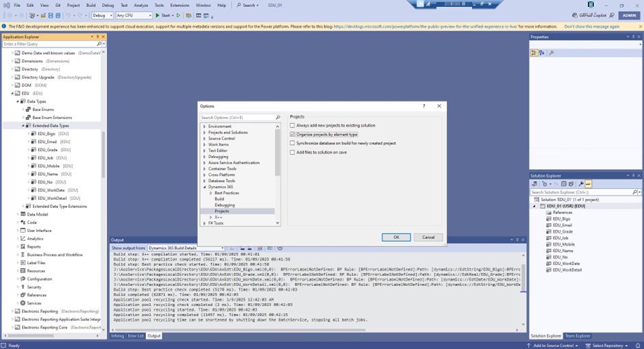The width and height of the screenshot is (644, 349).
Task: Click Add to Source Control in status bar
Action: tap(553, 346)
